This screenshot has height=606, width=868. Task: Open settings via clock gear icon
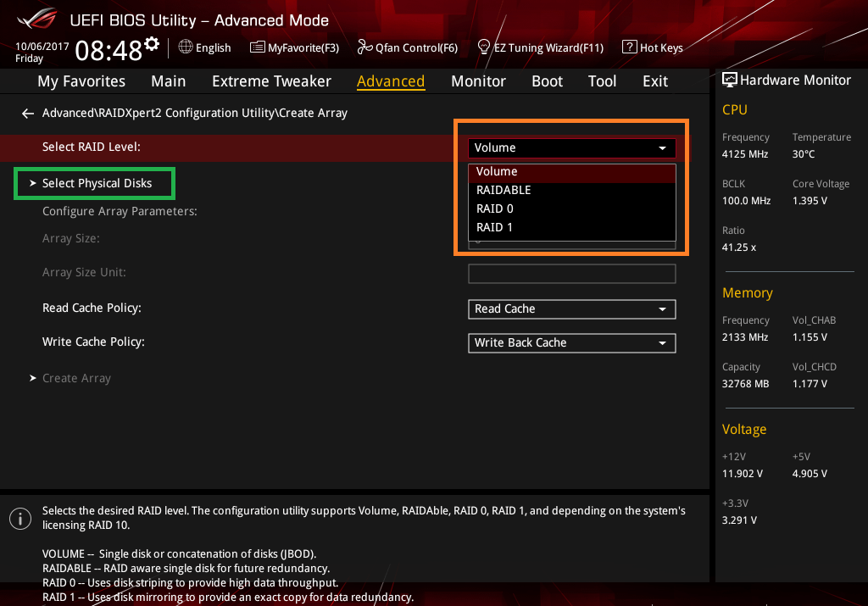coord(152,44)
